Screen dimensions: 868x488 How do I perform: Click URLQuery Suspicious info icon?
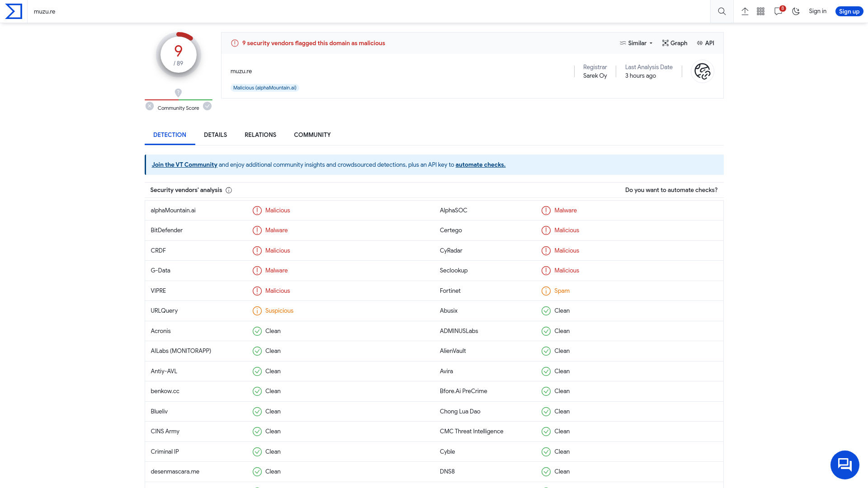point(257,311)
